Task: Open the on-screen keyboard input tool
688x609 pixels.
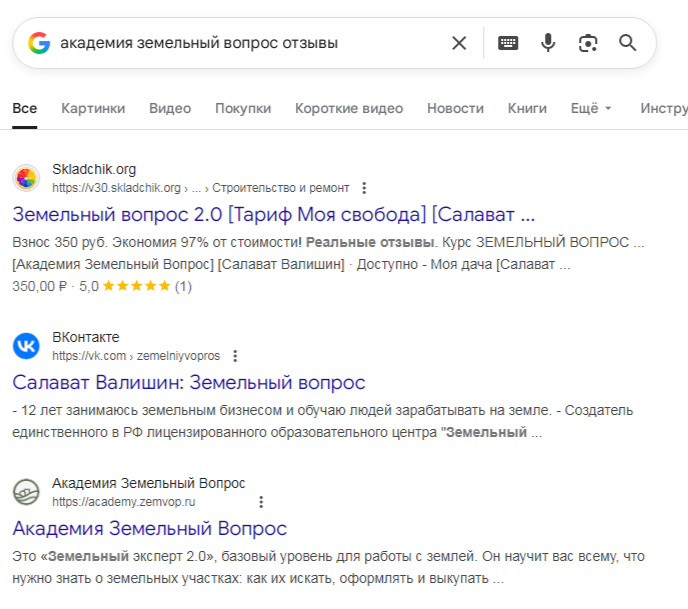Action: click(x=508, y=43)
